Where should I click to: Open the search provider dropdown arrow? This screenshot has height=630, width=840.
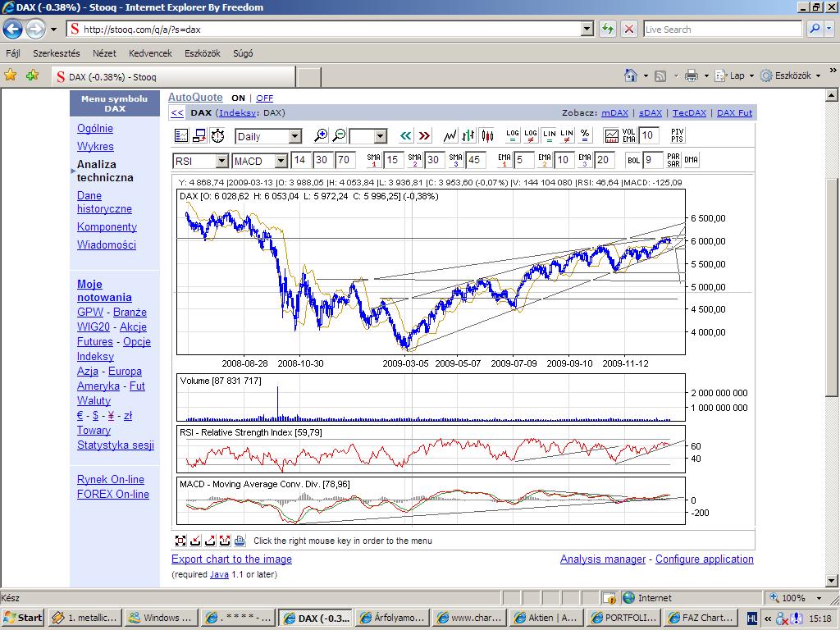[x=830, y=29]
